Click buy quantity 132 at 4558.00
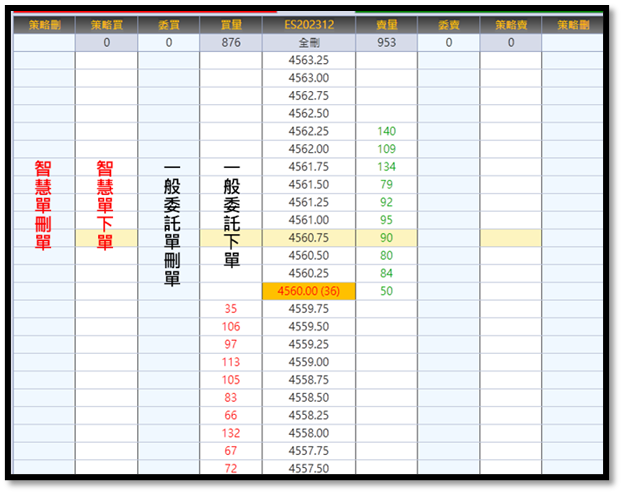622x493 pixels. (231, 433)
